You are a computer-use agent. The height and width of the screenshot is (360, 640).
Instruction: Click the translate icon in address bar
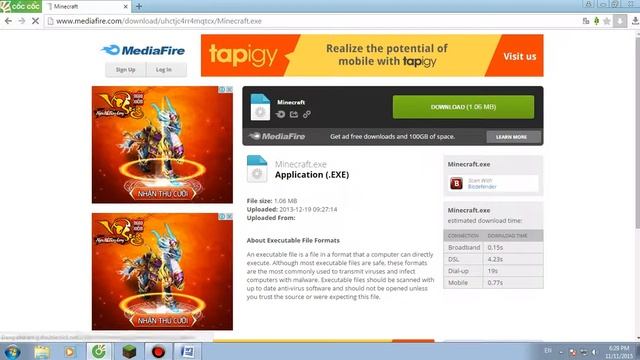pos(586,21)
